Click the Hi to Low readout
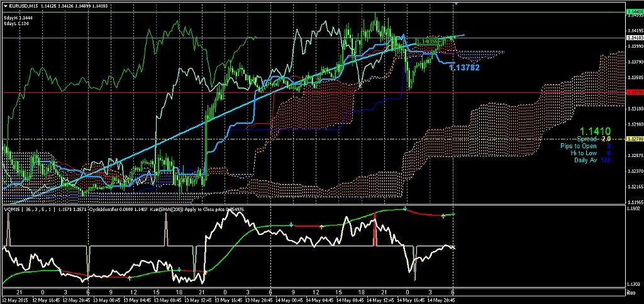Viewport: 644px width, 304px height. tap(590, 153)
